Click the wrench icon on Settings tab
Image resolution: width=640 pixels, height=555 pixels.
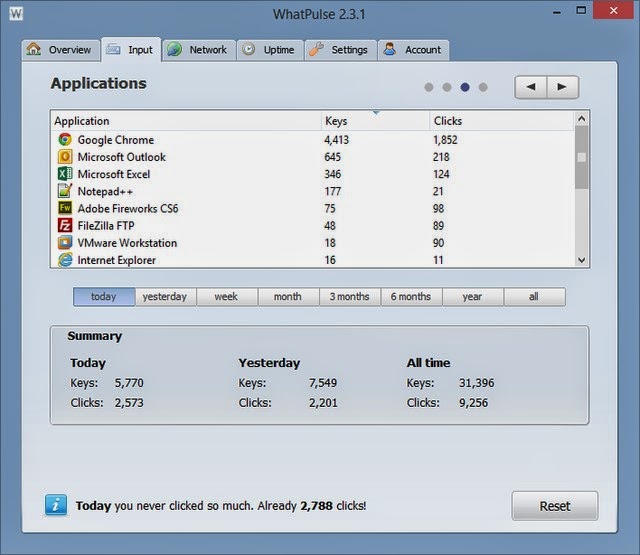pyautogui.click(x=316, y=49)
